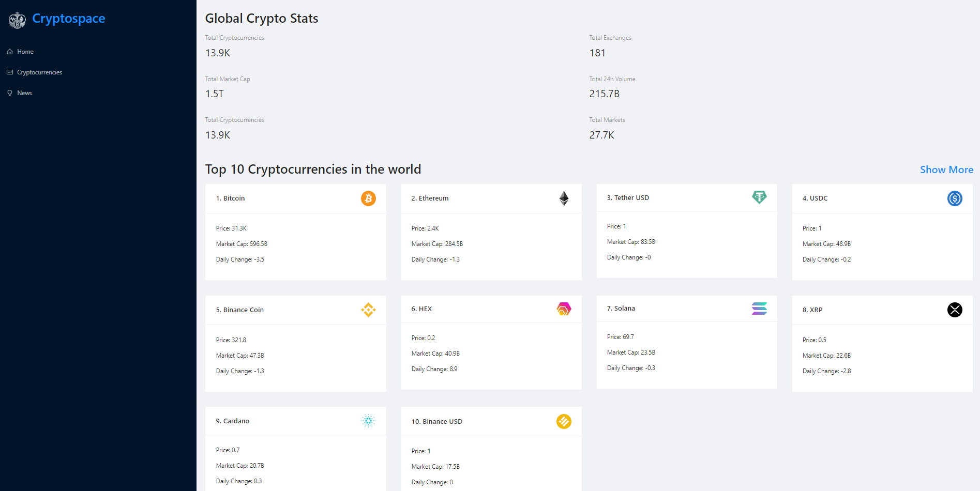The width and height of the screenshot is (980, 491).
Task: Open the Bitcoin card title
Action: click(x=231, y=198)
